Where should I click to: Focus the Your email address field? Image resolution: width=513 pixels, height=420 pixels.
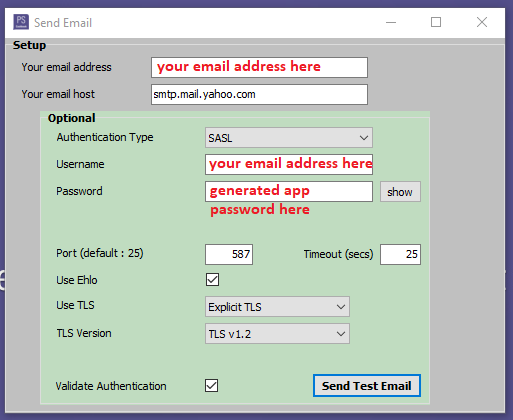coord(259,67)
